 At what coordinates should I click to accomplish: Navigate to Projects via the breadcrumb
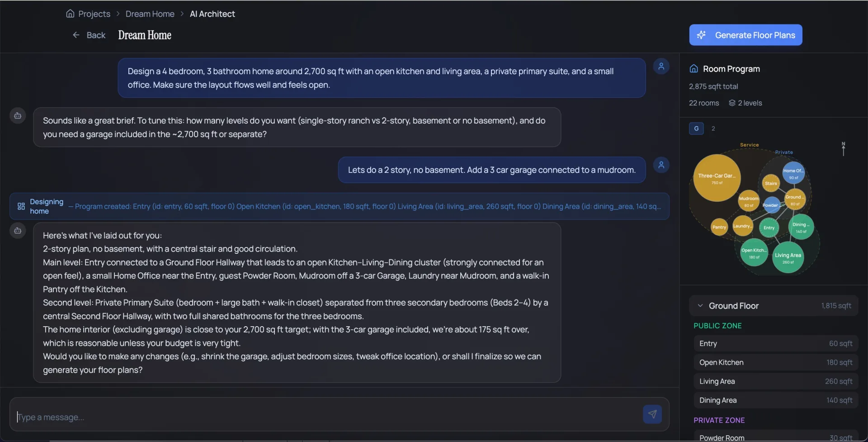click(x=94, y=14)
